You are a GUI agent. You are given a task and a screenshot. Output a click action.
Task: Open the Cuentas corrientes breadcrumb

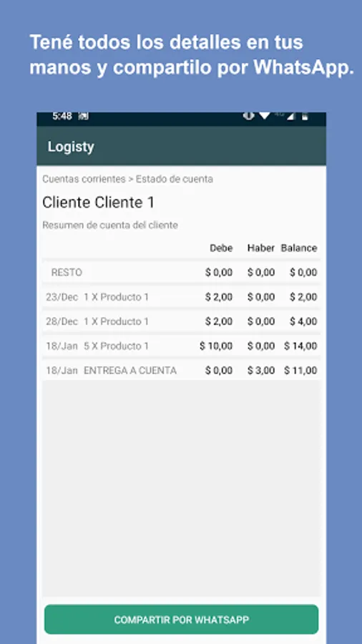84,179
